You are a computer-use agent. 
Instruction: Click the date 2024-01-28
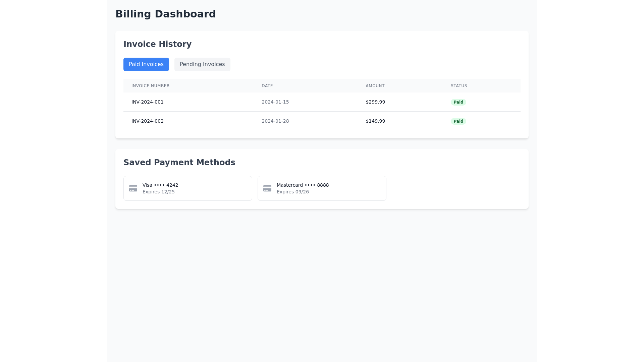click(275, 121)
